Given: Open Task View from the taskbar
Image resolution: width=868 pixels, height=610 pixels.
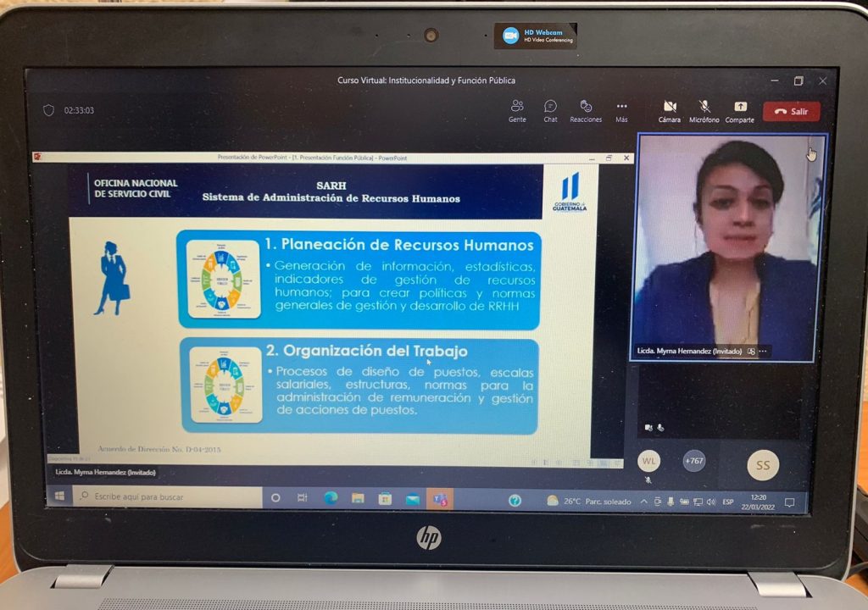Looking at the screenshot, I should tap(303, 497).
